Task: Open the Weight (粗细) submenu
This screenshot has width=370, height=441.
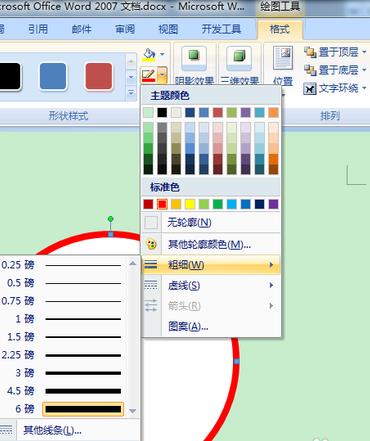Action: pyautogui.click(x=211, y=265)
